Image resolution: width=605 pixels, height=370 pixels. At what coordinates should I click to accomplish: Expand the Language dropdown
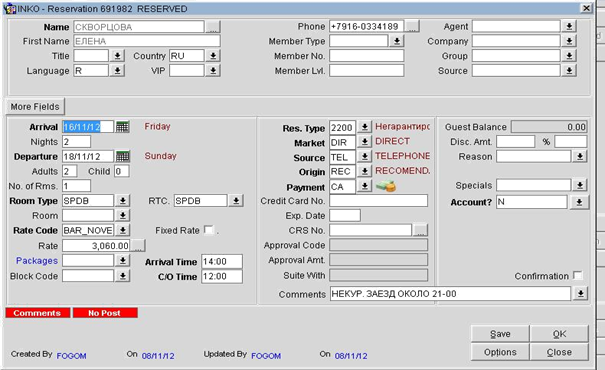point(117,71)
